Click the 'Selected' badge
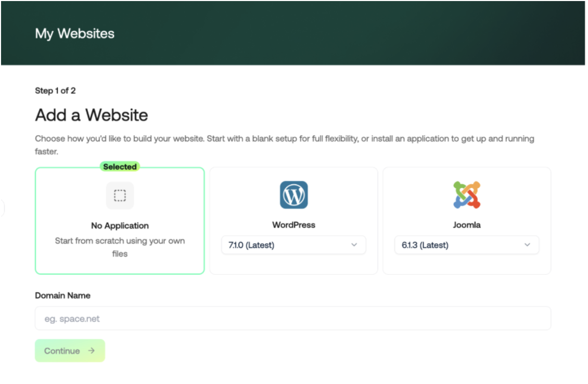Image resolution: width=588 pixels, height=384 pixels. pyautogui.click(x=120, y=167)
